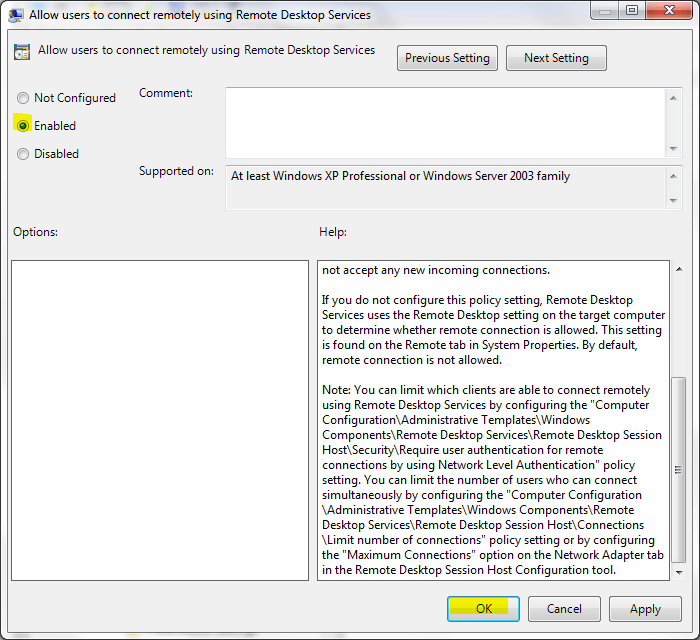
Task: Click the 'Options:' label
Action: pyautogui.click(x=36, y=232)
